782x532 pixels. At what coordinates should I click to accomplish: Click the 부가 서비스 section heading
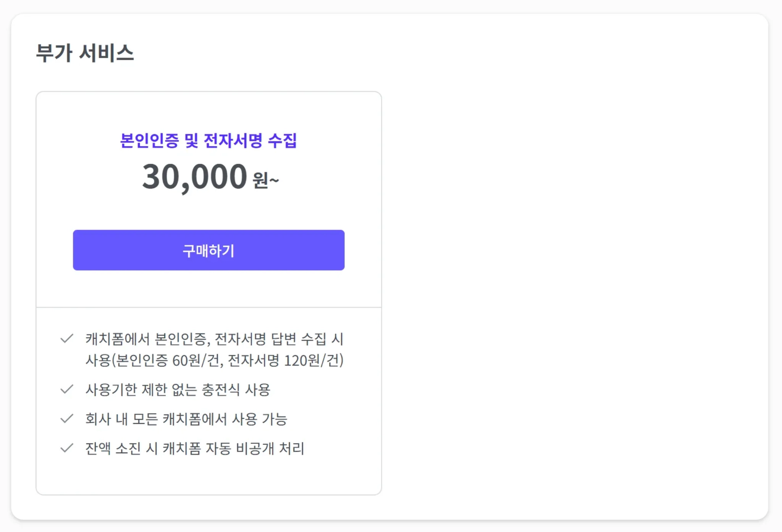point(85,53)
